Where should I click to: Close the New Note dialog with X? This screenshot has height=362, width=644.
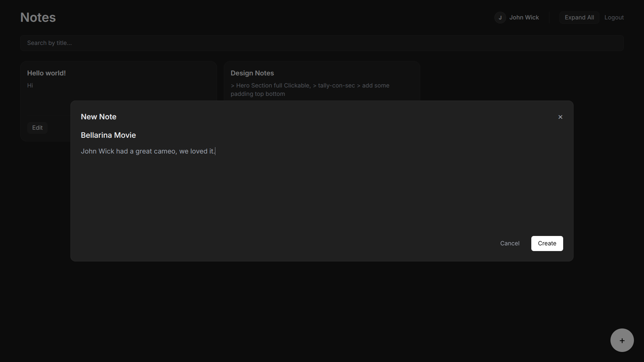[560, 117]
